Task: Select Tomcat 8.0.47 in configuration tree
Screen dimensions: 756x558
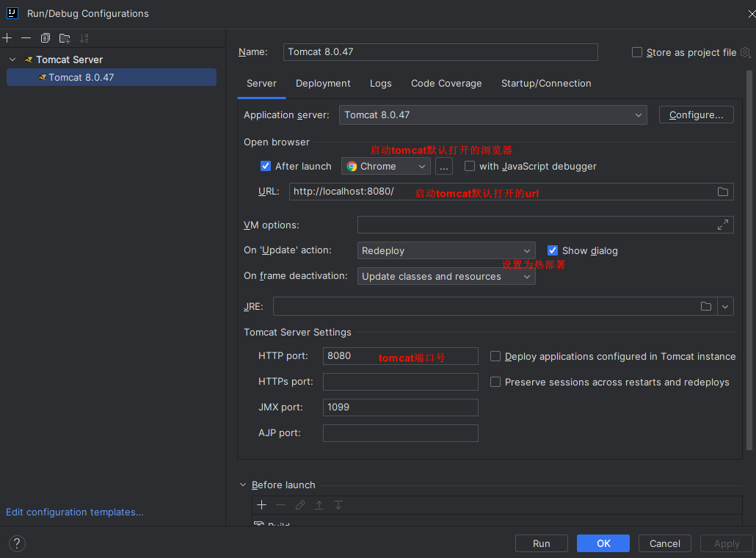Action: pyautogui.click(x=112, y=77)
